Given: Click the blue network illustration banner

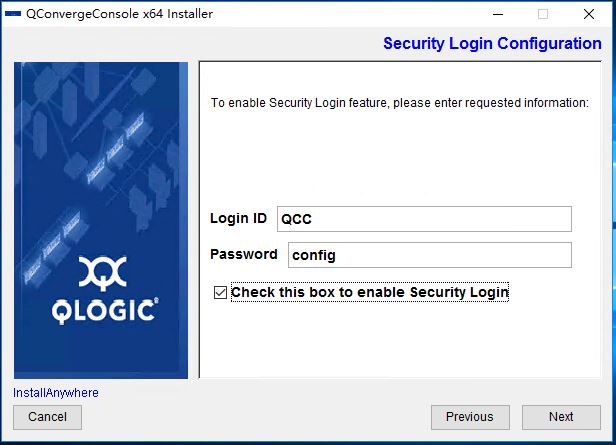Looking at the screenshot, I should [x=101, y=220].
